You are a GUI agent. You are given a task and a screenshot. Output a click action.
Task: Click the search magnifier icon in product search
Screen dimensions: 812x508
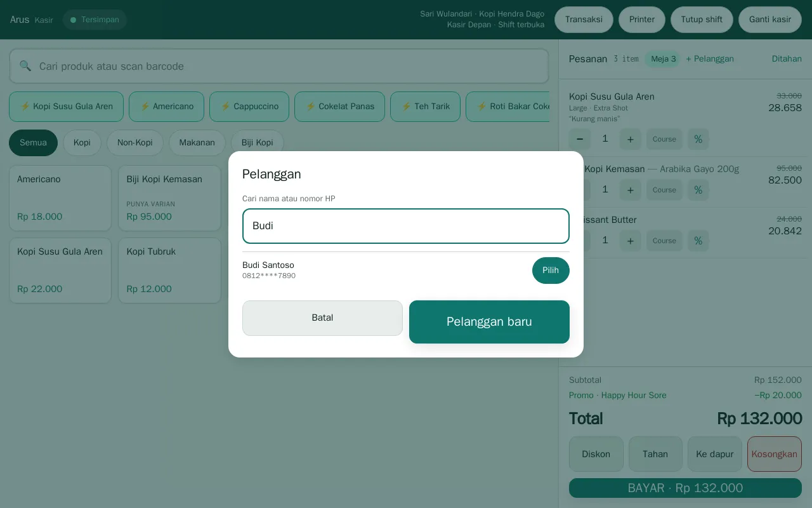click(x=25, y=66)
